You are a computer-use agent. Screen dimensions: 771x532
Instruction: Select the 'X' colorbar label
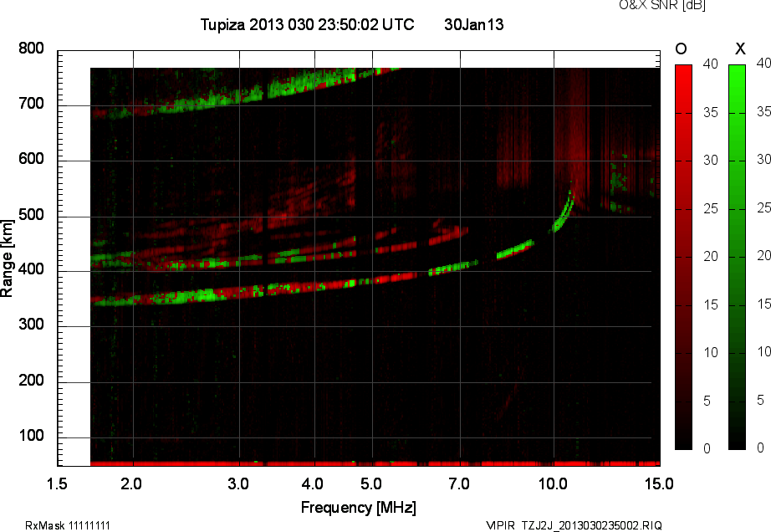(740, 49)
